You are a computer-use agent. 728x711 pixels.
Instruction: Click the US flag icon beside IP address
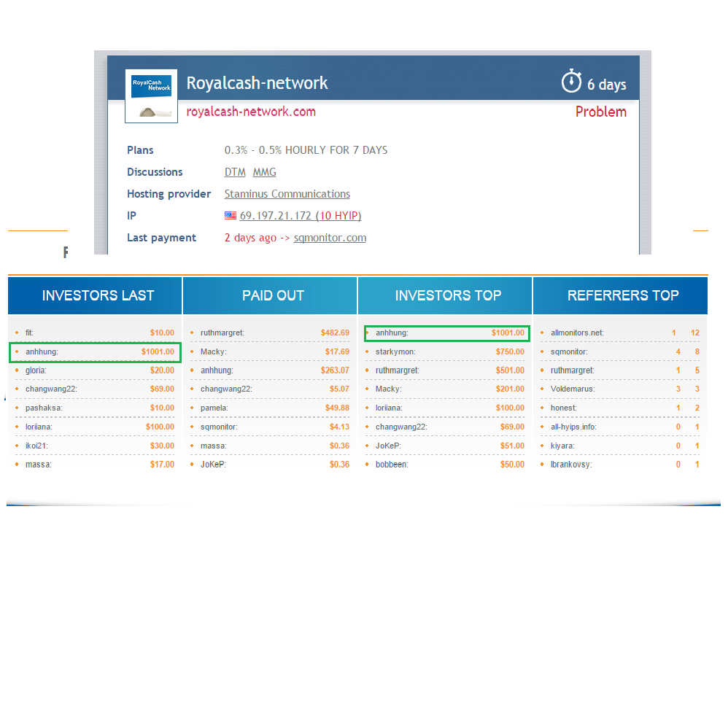pyautogui.click(x=231, y=215)
